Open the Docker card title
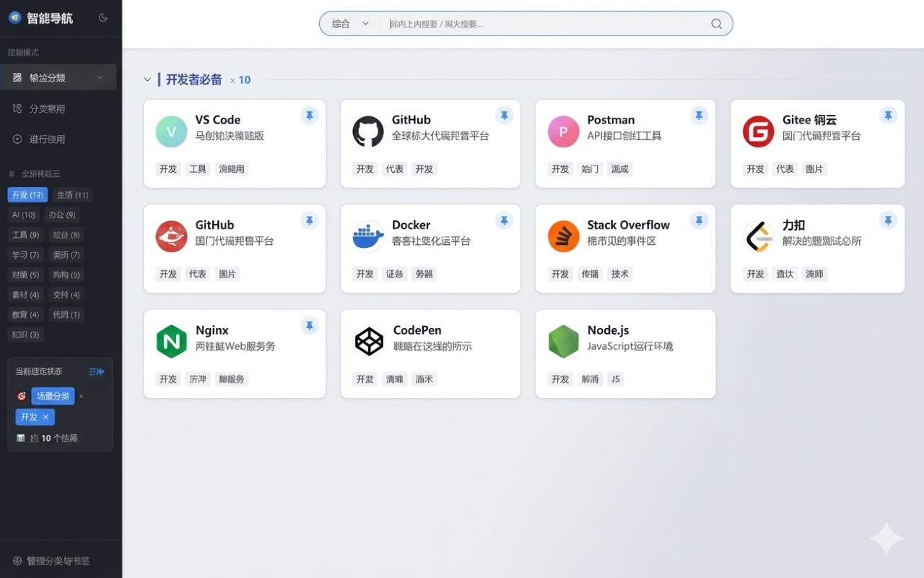The height and width of the screenshot is (578, 924). click(411, 225)
